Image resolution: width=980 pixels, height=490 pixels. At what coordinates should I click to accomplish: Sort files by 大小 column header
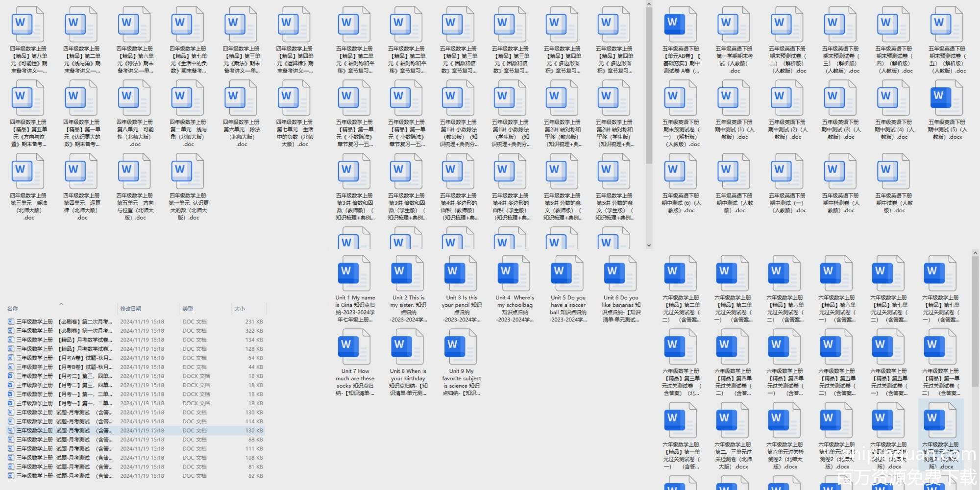pyautogui.click(x=239, y=309)
